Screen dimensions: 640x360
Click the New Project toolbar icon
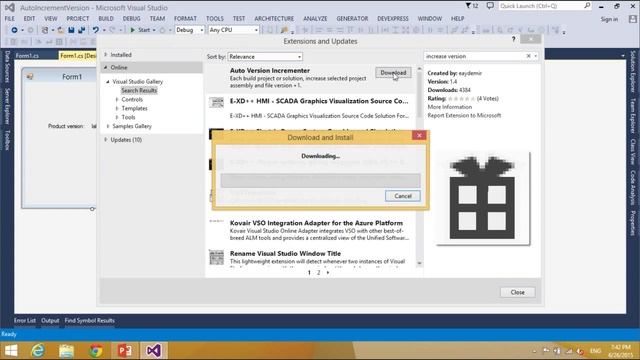45,30
